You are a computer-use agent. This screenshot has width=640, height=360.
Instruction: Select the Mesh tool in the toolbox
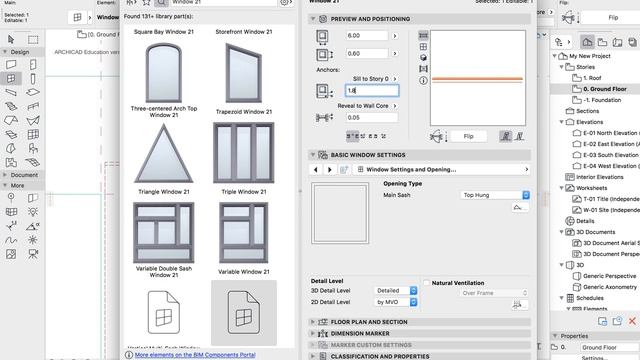click(33, 162)
